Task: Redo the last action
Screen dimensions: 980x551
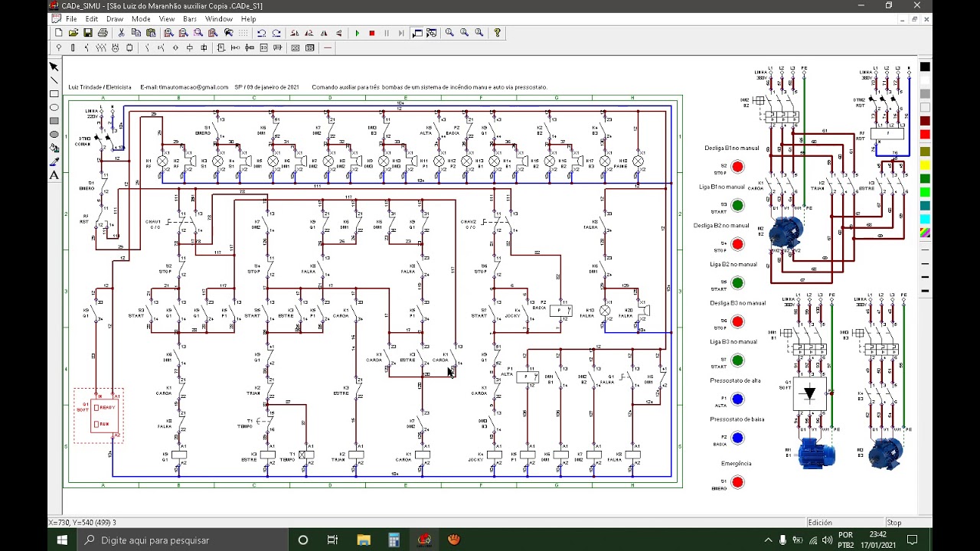Action: coord(276,33)
